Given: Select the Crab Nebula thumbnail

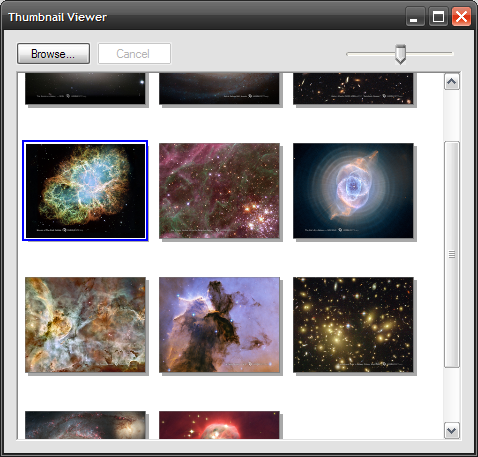Looking at the screenshot, I should pyautogui.click(x=85, y=191).
